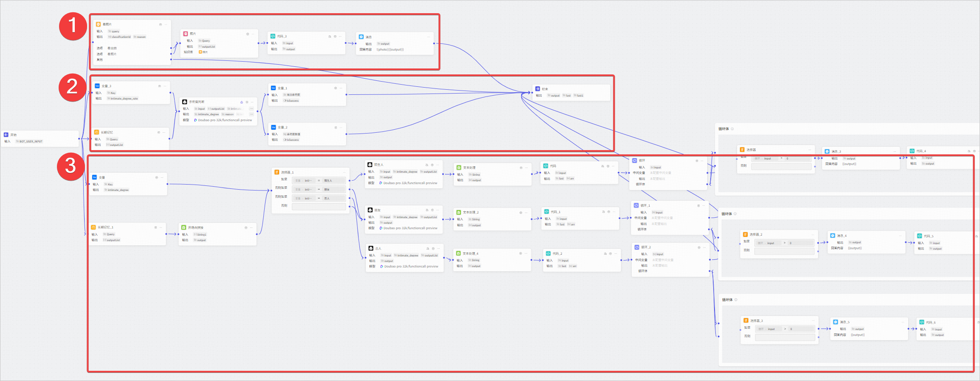Select the 循环 loop node icon

pos(635,160)
